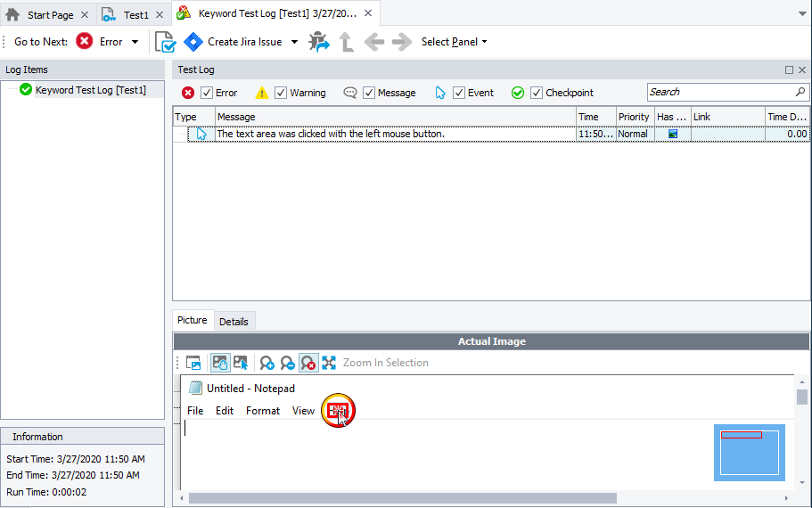Click the log export checklist icon
This screenshot has height=508, width=812.
[165, 42]
